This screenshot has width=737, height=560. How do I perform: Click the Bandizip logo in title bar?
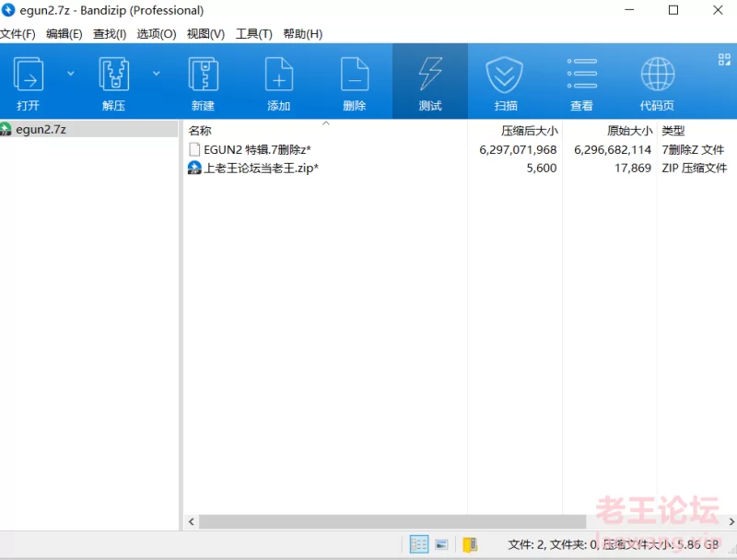click(x=8, y=10)
